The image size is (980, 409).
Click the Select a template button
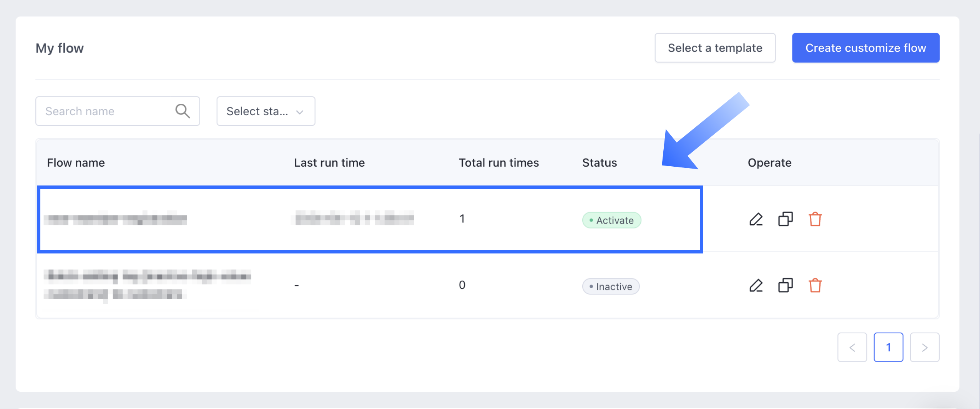coord(714,48)
